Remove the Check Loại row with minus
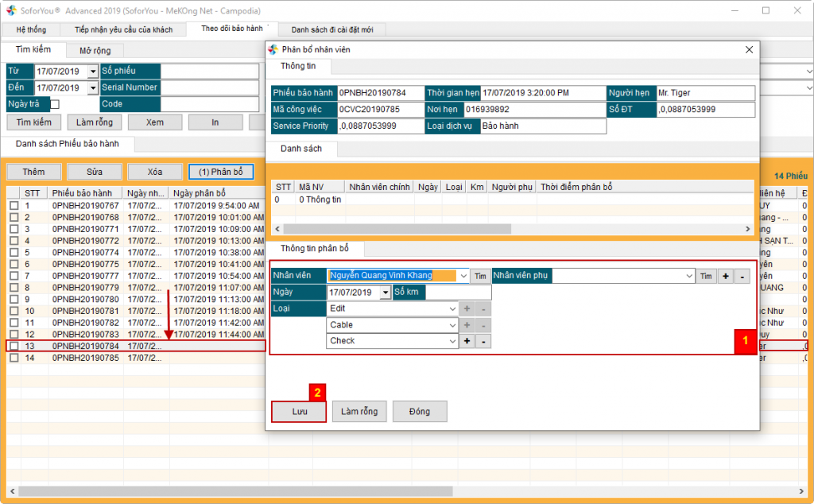 point(484,341)
